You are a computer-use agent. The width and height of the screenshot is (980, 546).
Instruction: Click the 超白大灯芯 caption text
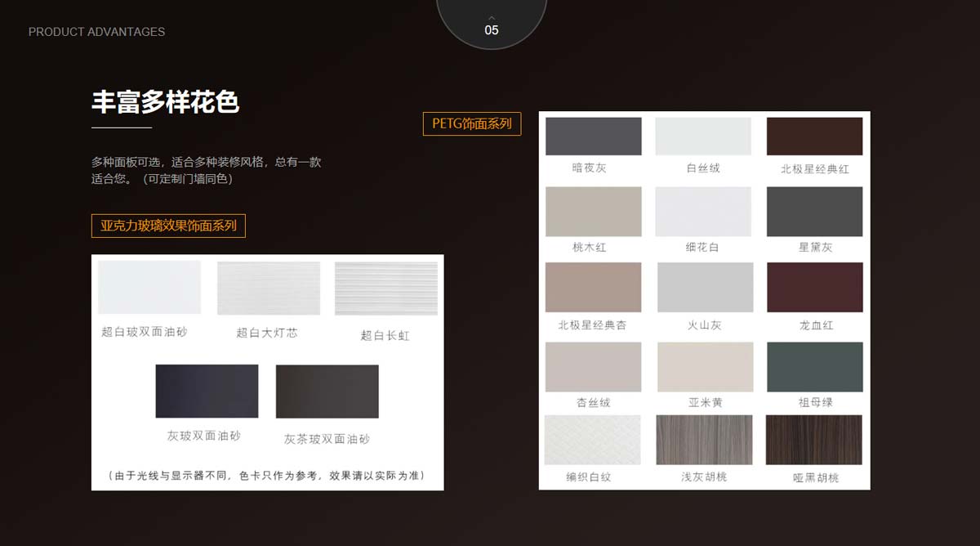tap(267, 333)
